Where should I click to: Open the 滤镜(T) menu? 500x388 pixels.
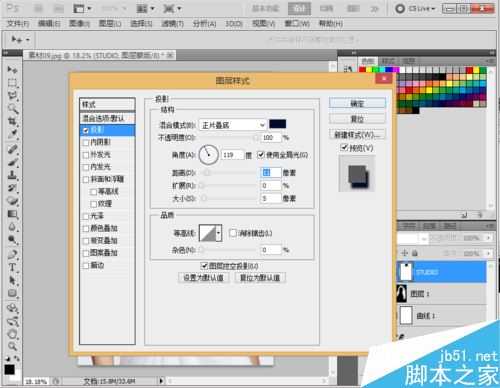click(x=172, y=23)
